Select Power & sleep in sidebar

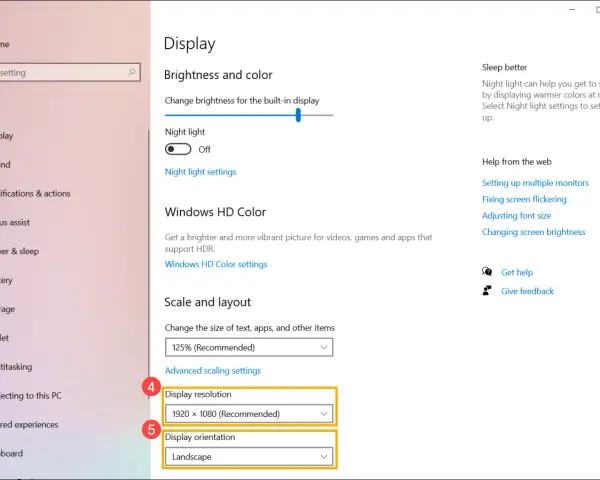[x=20, y=251]
